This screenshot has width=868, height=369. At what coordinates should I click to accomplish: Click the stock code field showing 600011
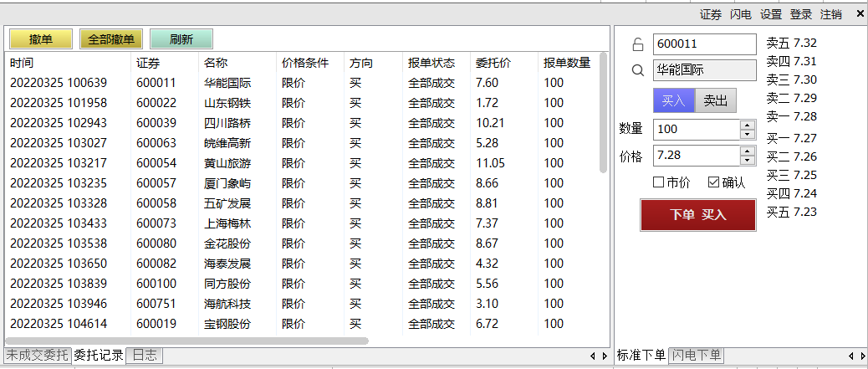(x=705, y=44)
